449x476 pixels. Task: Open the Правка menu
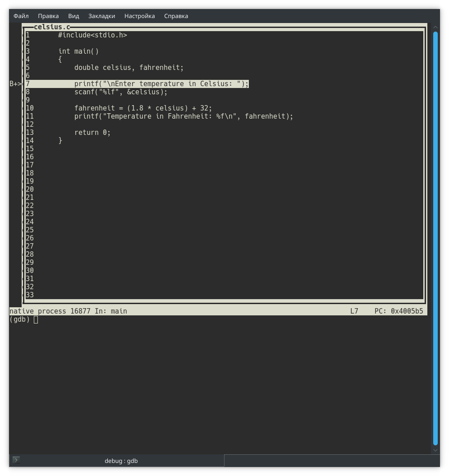tap(48, 16)
